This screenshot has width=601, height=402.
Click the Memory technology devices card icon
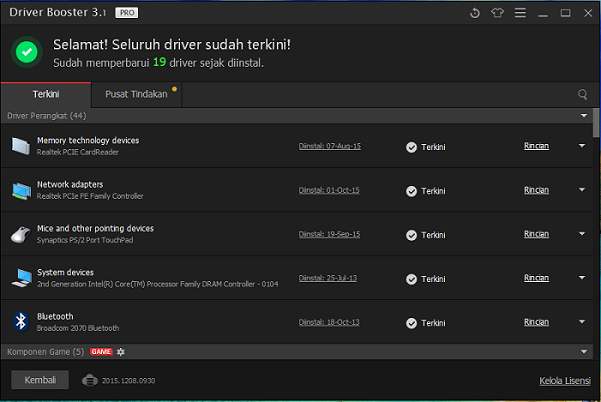pyautogui.click(x=21, y=146)
